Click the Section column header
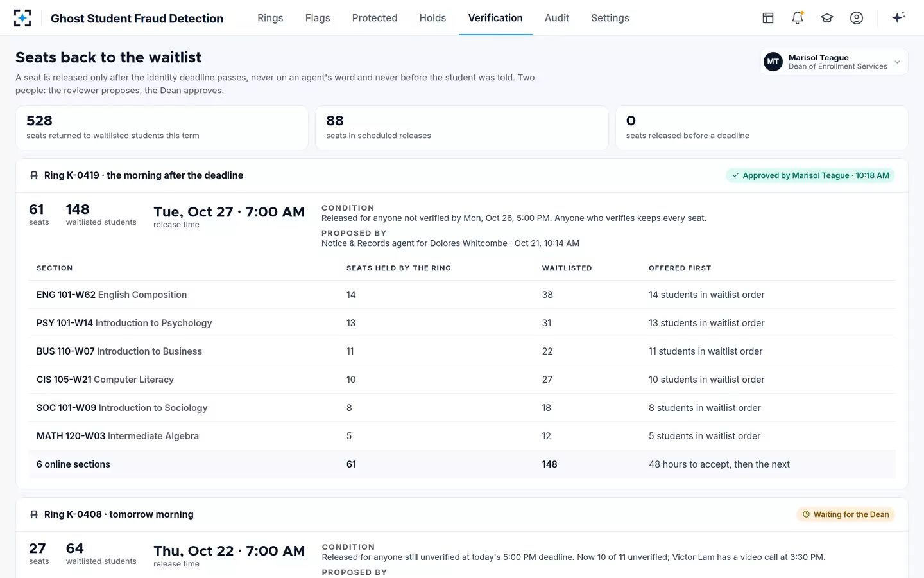The width and height of the screenshot is (924, 578). coord(55,268)
